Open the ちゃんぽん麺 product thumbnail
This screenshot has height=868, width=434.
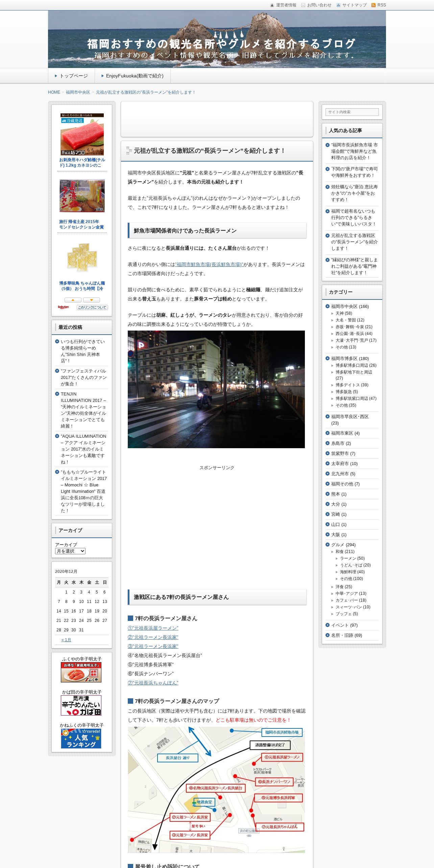pyautogui.click(x=82, y=258)
